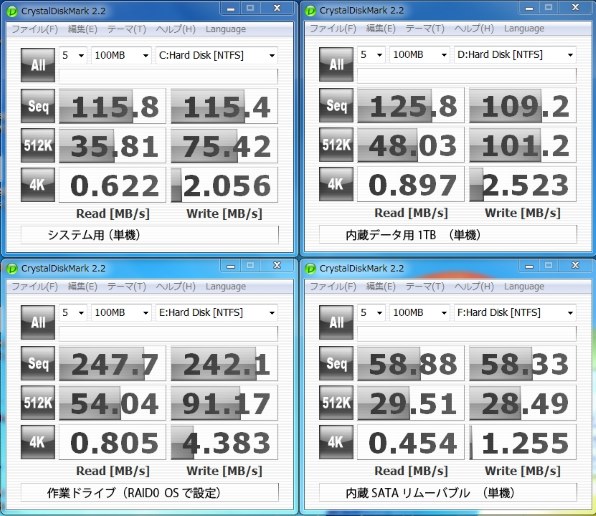Image resolution: width=596 pixels, height=516 pixels.
Task: Open ファイル(F) menu in D: drive window
Action: (333, 28)
